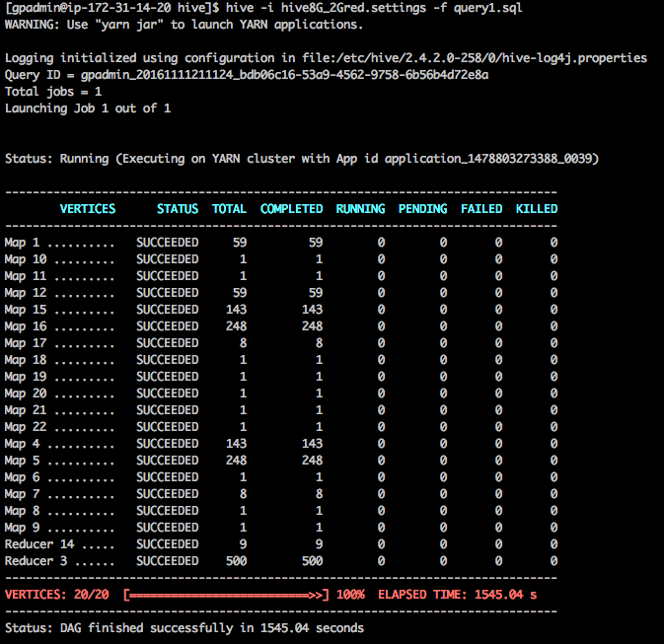Select the 'Map 9' vertex name
Viewport: 664px width, 644px height.
coord(22,528)
